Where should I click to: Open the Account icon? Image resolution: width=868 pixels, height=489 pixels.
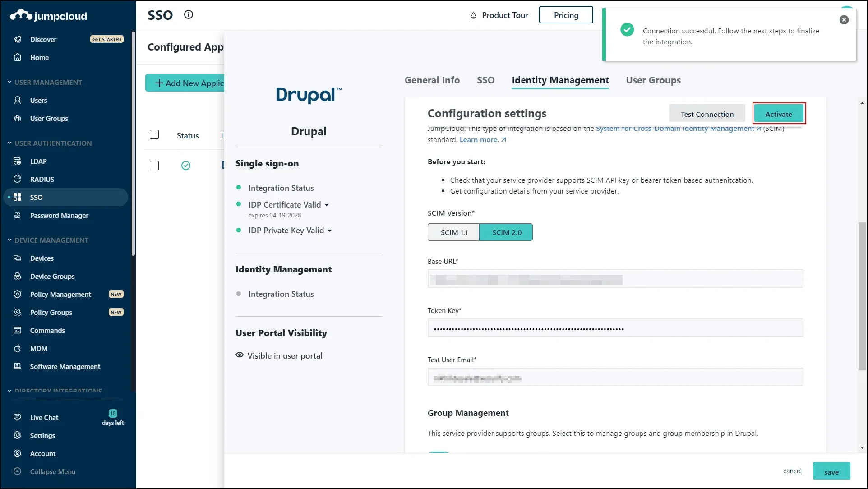(18, 453)
